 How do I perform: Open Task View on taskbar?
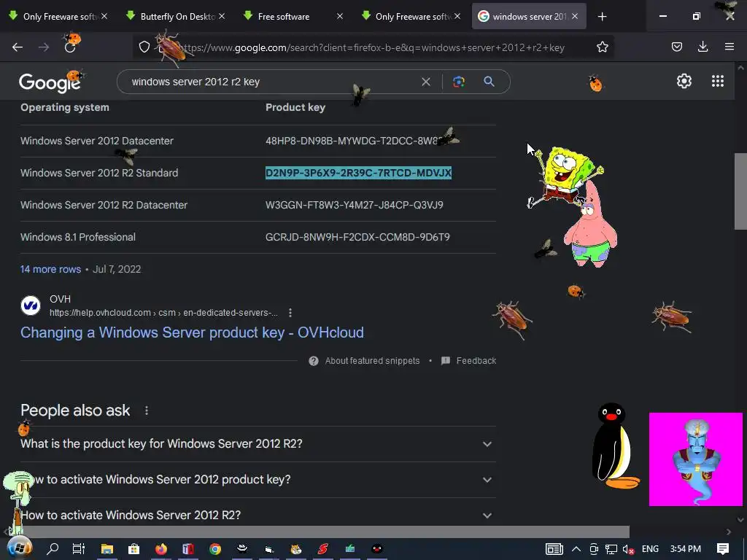(79, 548)
